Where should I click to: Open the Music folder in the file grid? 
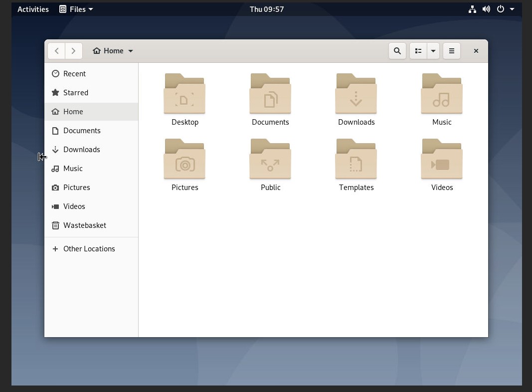point(442,94)
